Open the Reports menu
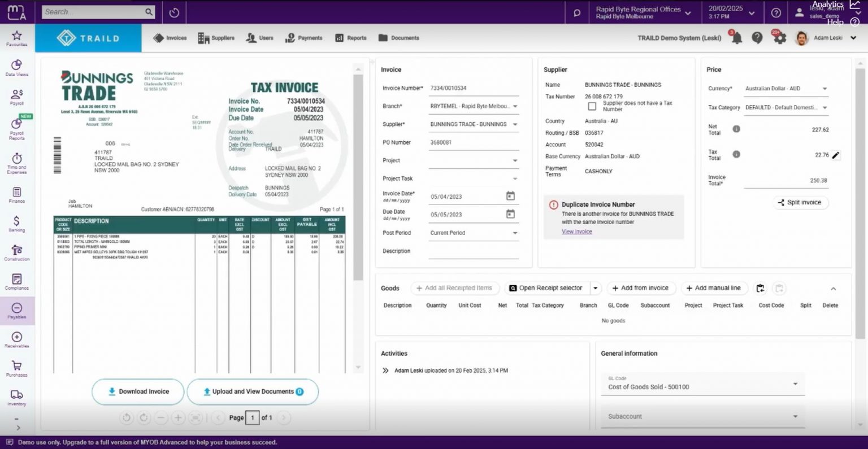The width and height of the screenshot is (868, 449). [351, 38]
